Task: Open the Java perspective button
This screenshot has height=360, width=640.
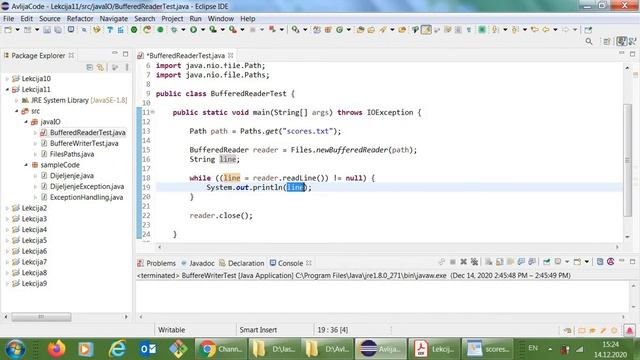Action: [621, 41]
